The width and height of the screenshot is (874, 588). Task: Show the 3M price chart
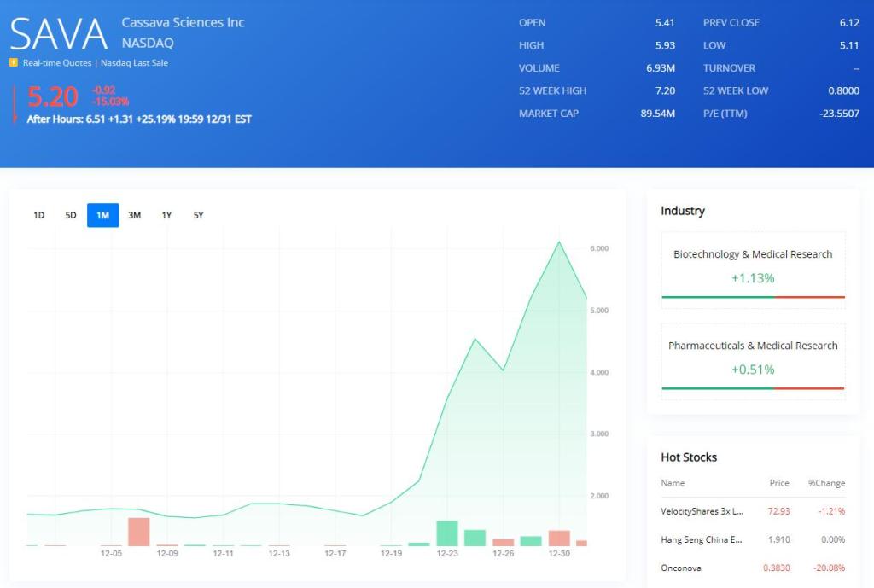[135, 215]
